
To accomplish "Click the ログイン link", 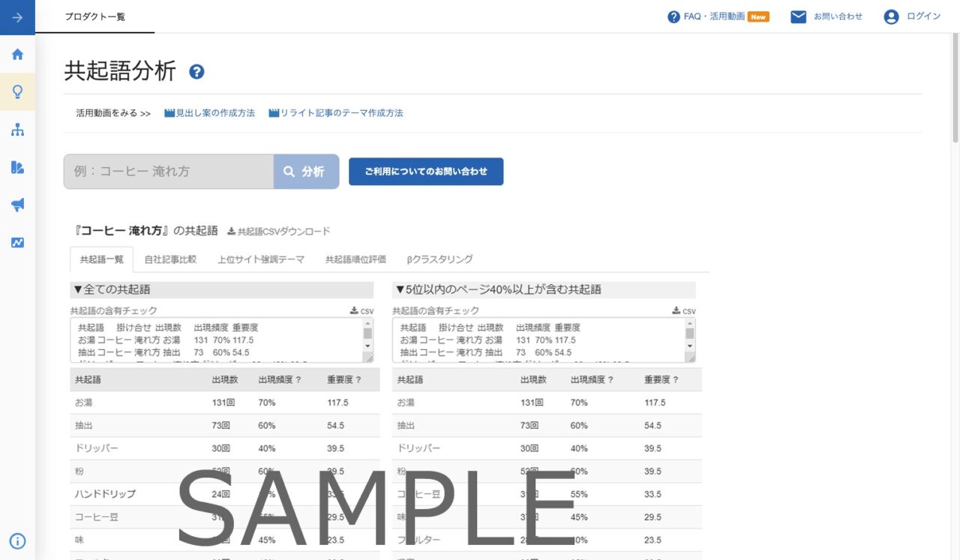I will point(923,16).
